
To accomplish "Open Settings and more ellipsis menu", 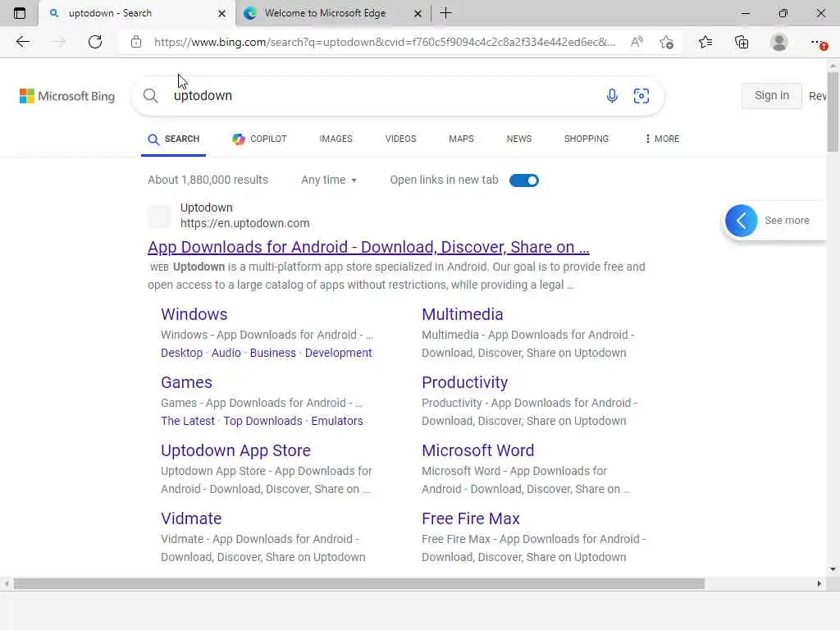I will point(818,42).
